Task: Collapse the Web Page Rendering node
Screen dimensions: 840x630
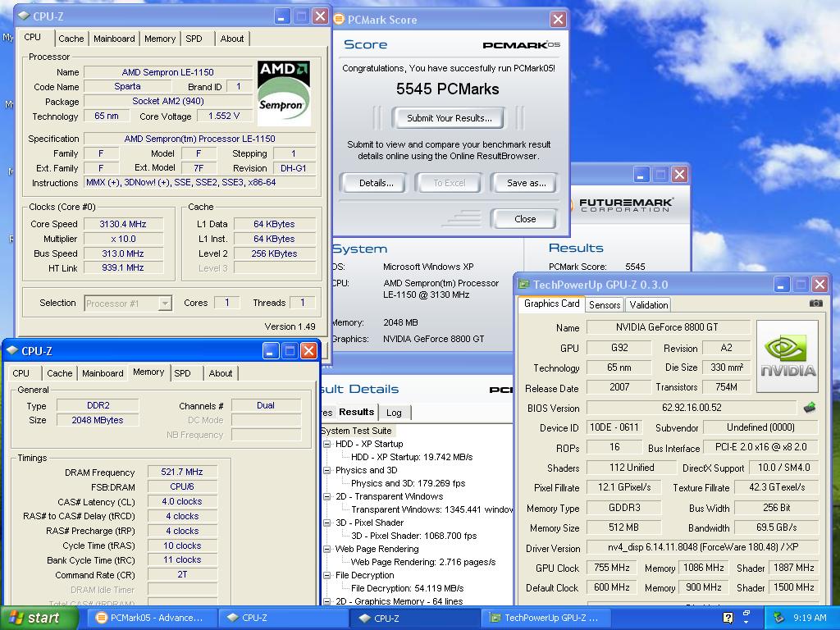Action: click(x=326, y=549)
